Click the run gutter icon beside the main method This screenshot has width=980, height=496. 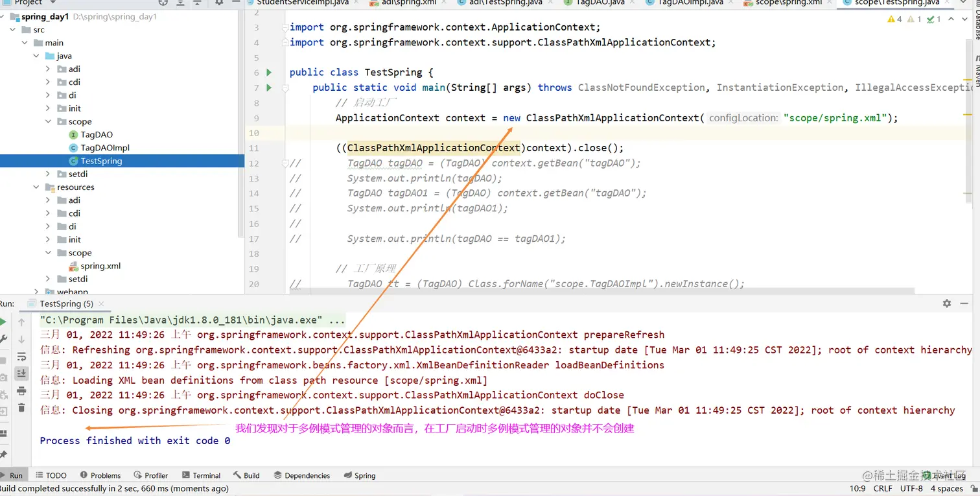pos(269,88)
